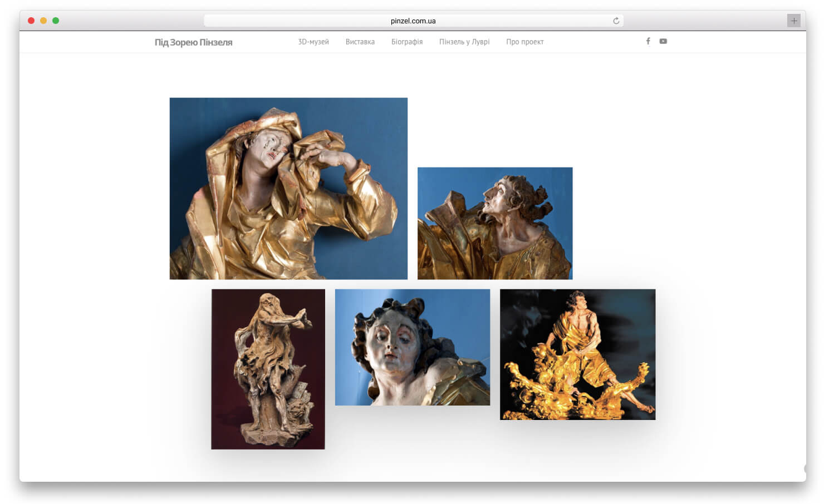
Task: Minimize the window with the yellow button
Action: point(43,21)
